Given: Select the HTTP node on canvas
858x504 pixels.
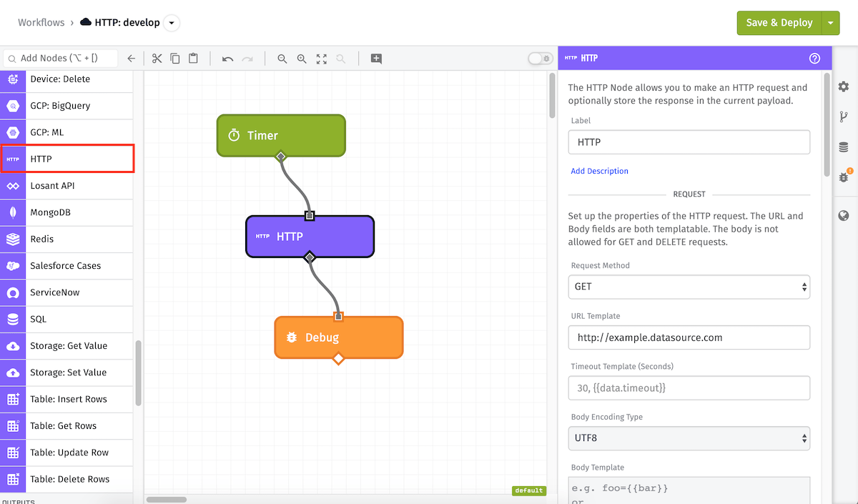Looking at the screenshot, I should pos(310,236).
